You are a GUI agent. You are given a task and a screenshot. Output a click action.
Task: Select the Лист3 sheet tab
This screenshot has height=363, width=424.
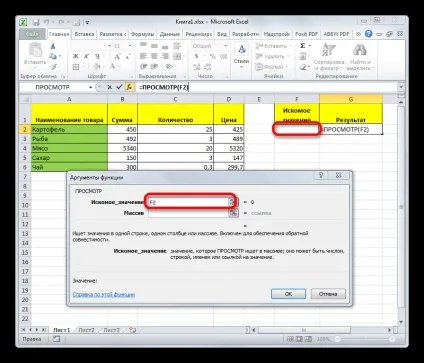[x=111, y=330]
